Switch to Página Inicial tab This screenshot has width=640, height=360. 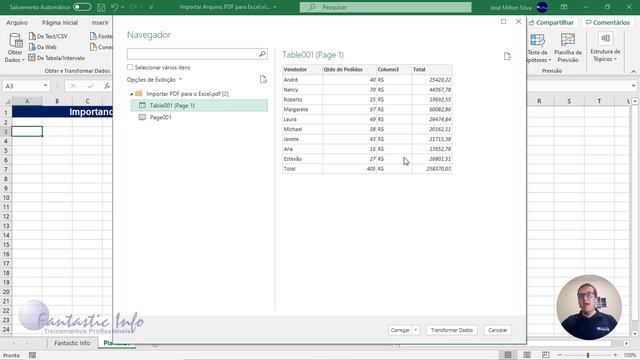[x=60, y=22]
